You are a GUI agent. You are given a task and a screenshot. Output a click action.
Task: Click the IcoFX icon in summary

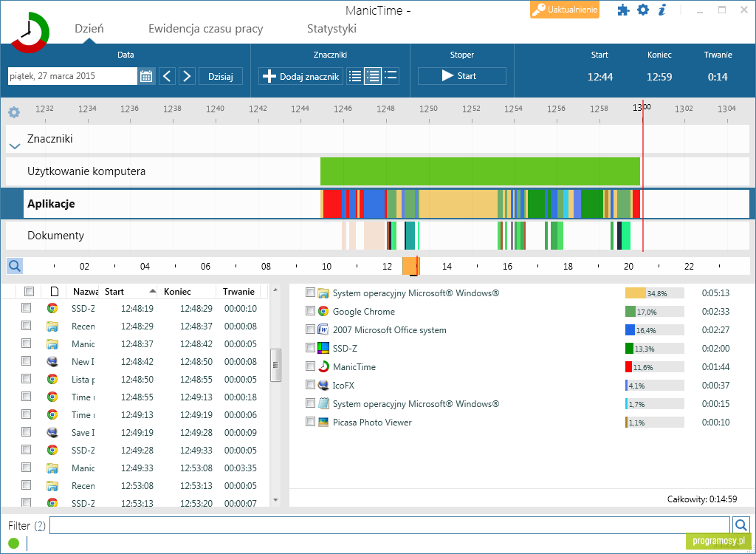click(323, 385)
